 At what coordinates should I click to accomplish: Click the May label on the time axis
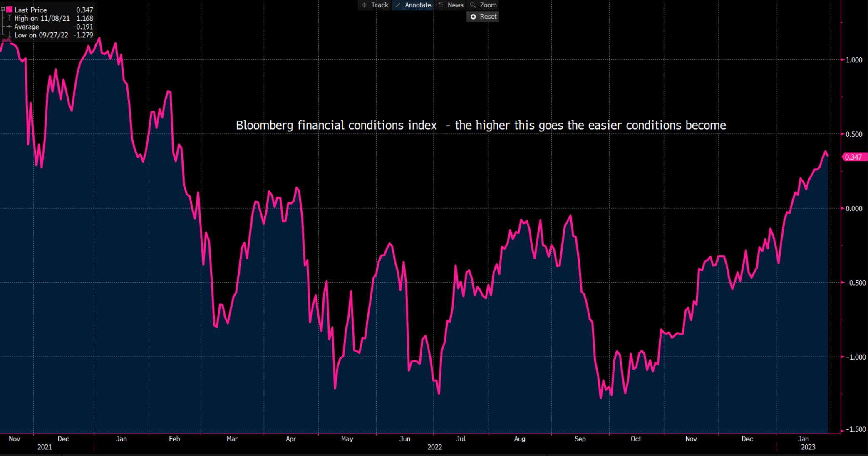tap(347, 439)
